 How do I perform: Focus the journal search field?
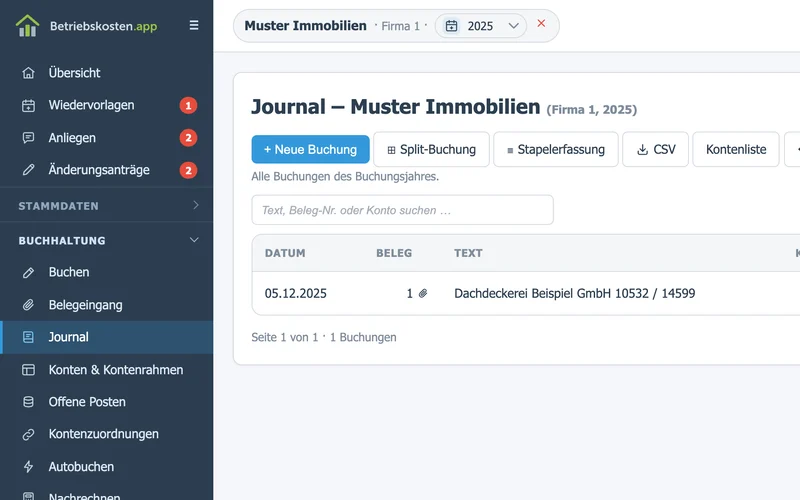(x=403, y=210)
